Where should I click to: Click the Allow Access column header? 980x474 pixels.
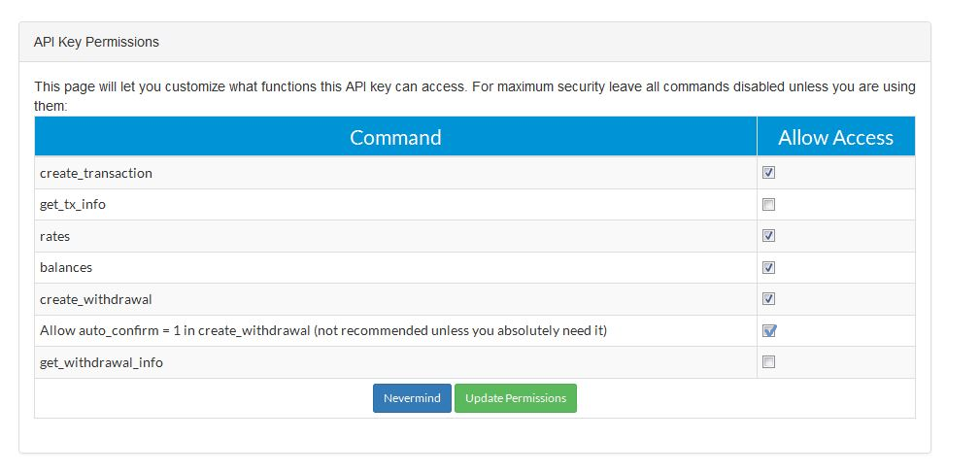[835, 137]
